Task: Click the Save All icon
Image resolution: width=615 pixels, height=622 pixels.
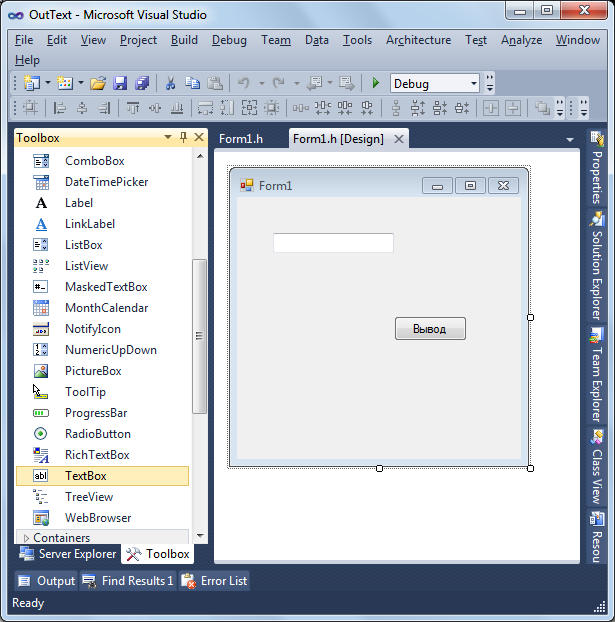Action: (142, 83)
